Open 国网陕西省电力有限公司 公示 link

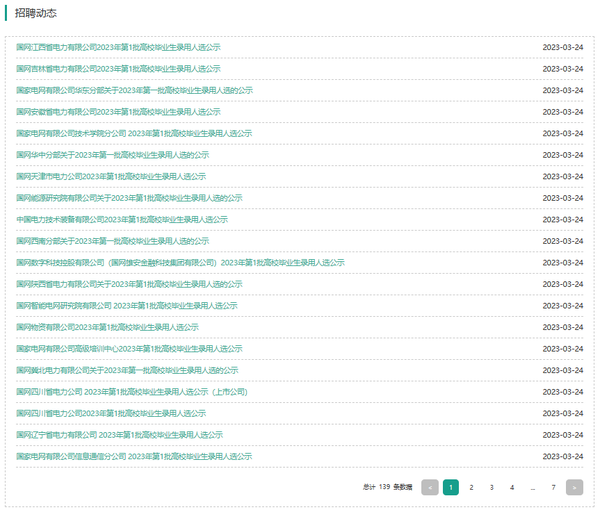click(129, 284)
